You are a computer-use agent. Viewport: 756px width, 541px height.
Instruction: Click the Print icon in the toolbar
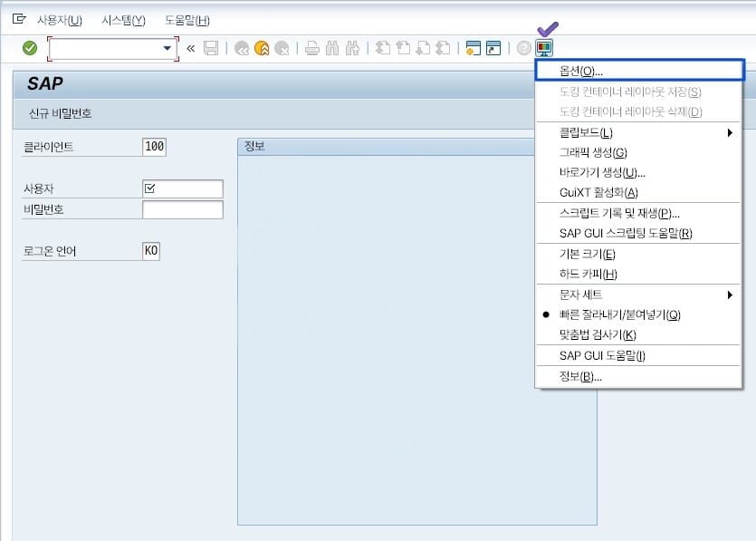pos(311,49)
